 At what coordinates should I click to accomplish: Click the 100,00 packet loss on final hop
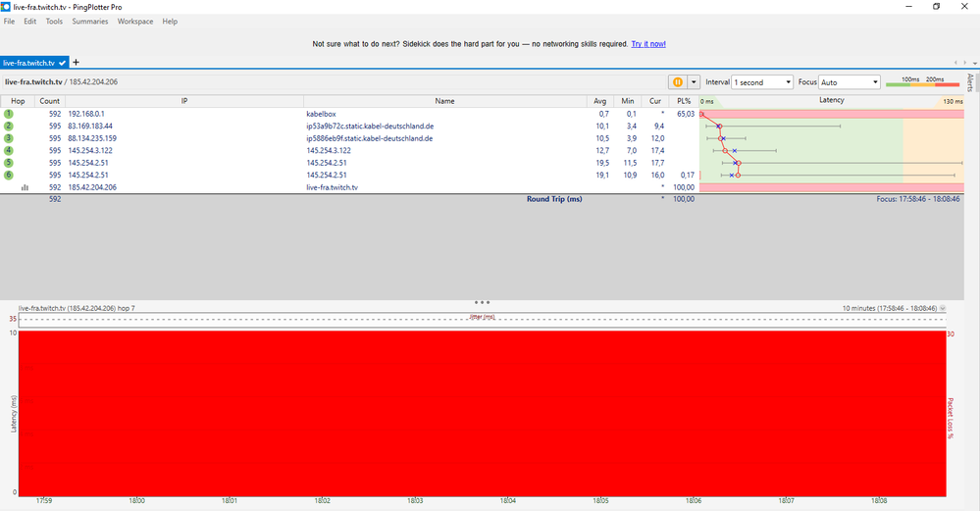684,187
